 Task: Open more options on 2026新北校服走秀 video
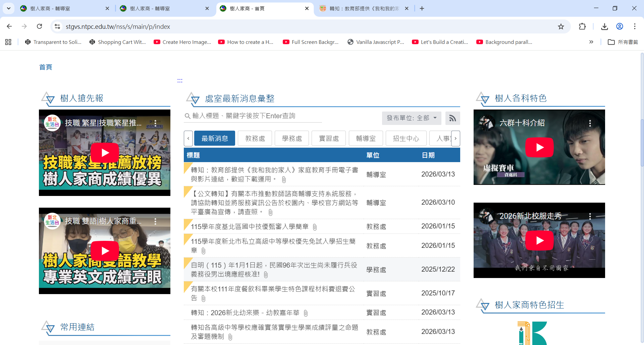tap(590, 216)
